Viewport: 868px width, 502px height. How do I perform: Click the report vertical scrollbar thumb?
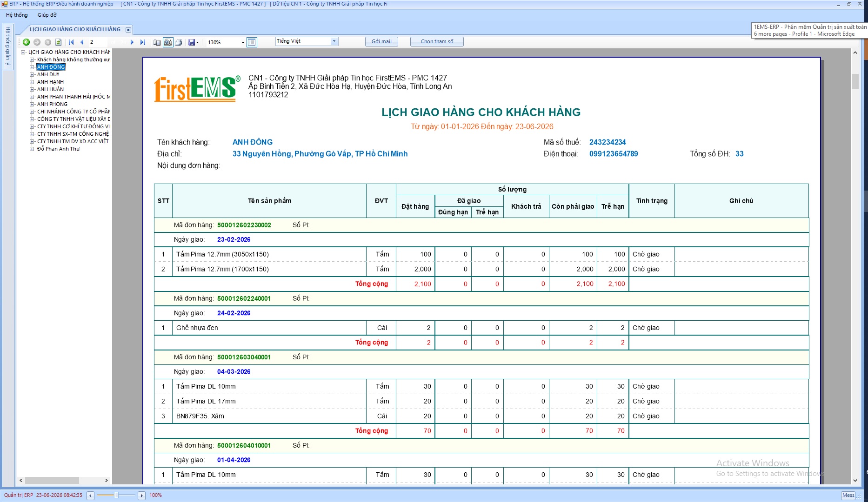coord(855,81)
